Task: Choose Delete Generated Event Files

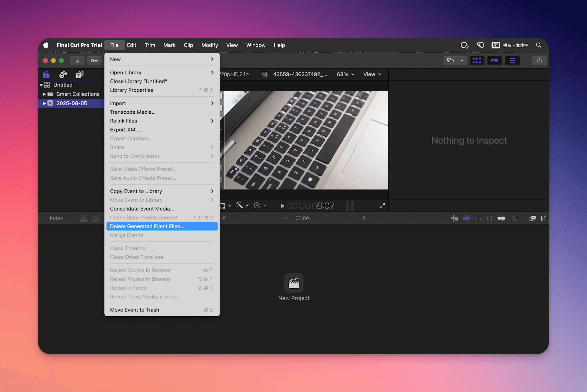Action: 162,226
